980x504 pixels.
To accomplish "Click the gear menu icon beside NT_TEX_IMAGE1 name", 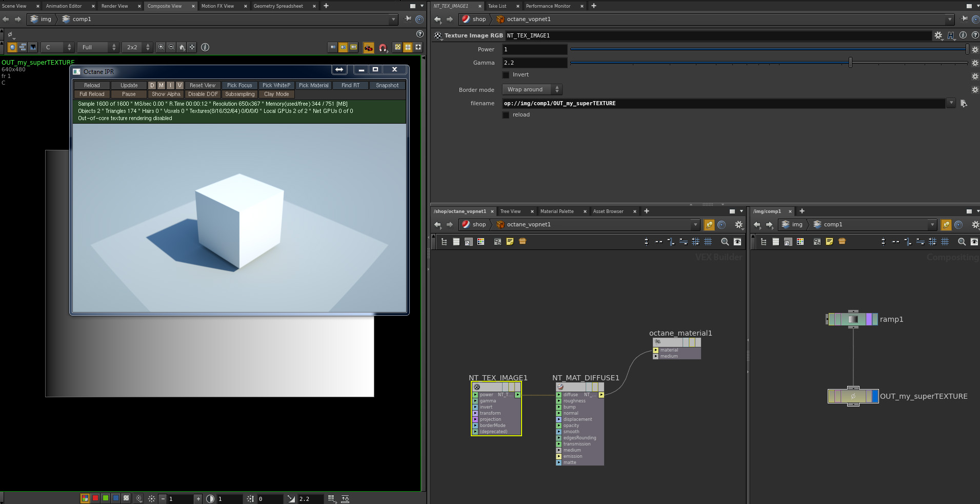I will click(938, 35).
